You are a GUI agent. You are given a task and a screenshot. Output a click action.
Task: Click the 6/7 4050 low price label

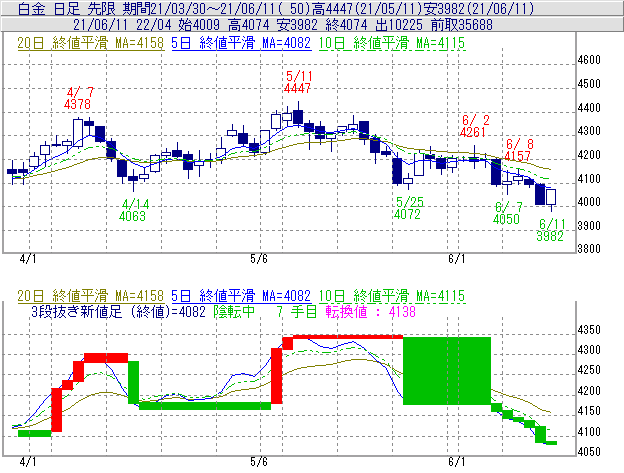[x=507, y=213]
